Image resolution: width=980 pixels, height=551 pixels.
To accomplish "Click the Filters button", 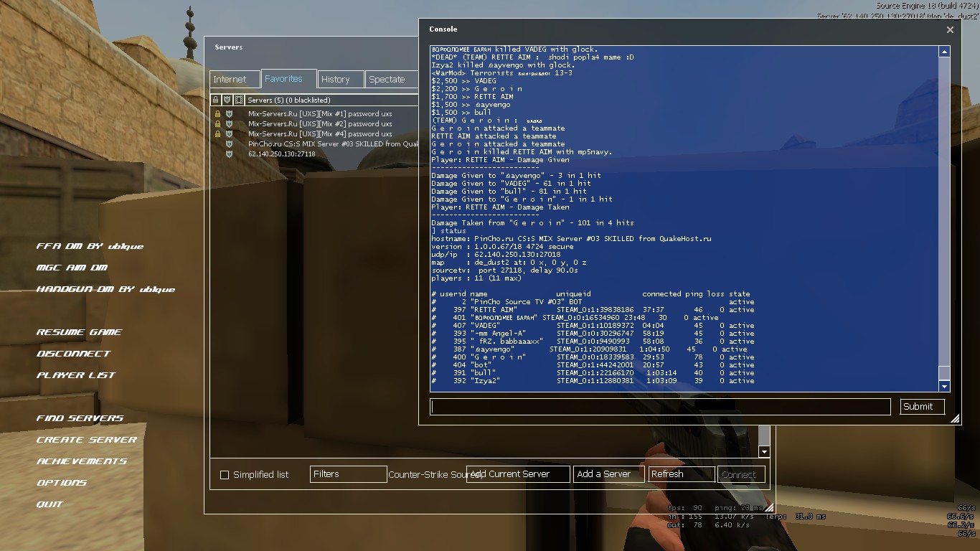I will pos(349,474).
